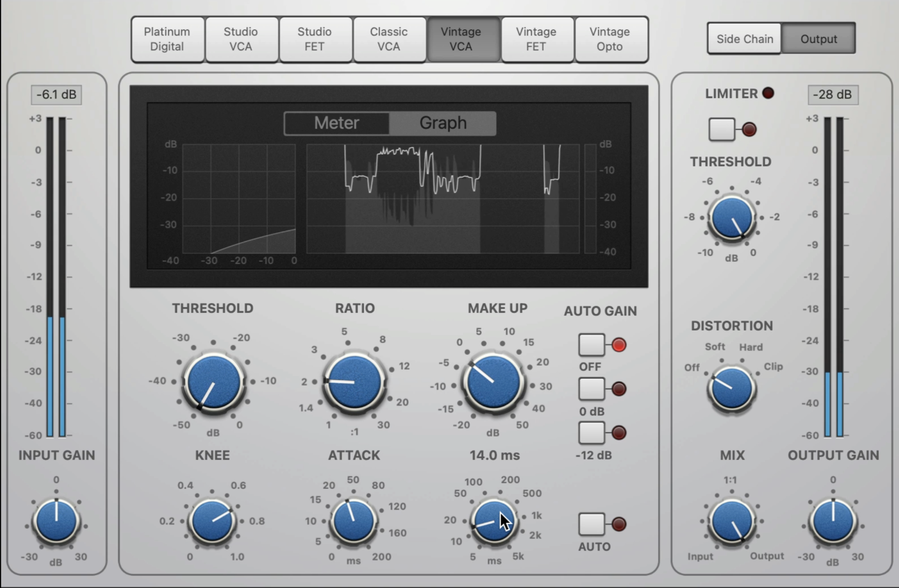899x588 pixels.
Task: Enable Auto release button
Action: [x=592, y=524]
